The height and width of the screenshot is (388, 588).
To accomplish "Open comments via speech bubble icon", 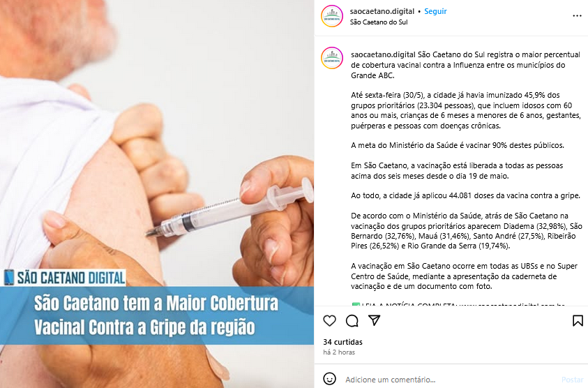I will coord(352,321).
